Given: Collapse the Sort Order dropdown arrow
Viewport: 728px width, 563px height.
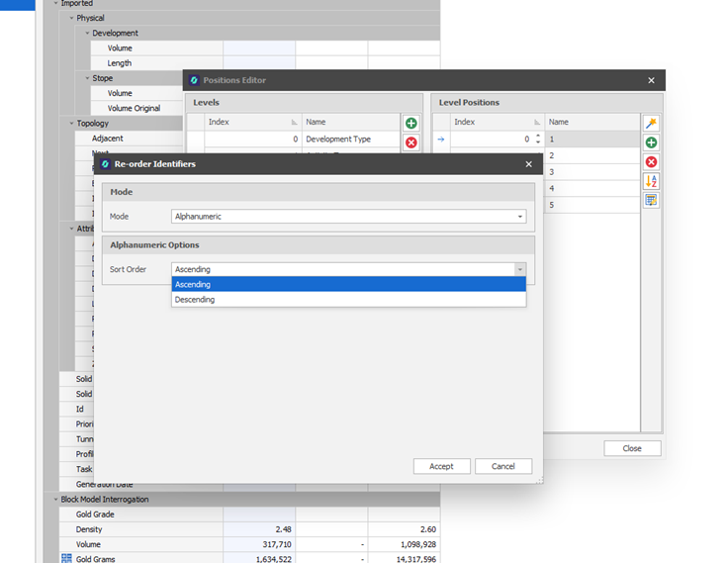Looking at the screenshot, I should tap(519, 269).
